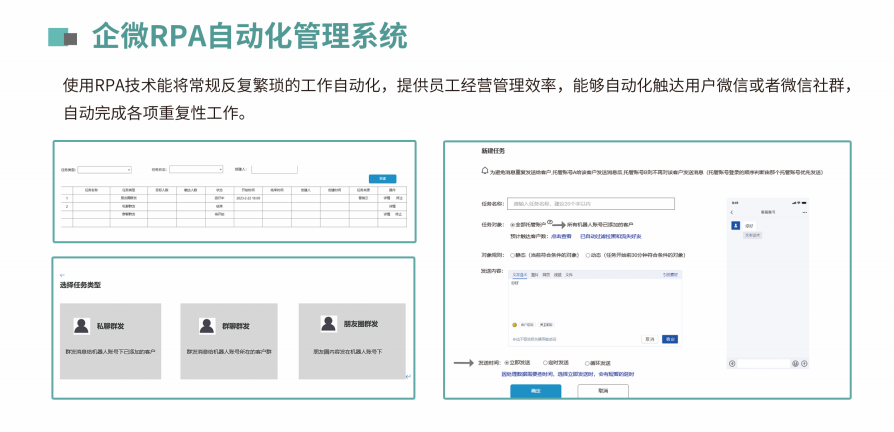Screen dimensions: 894x432
Task: Switch to the 文本信息 content tab
Action: [520, 275]
